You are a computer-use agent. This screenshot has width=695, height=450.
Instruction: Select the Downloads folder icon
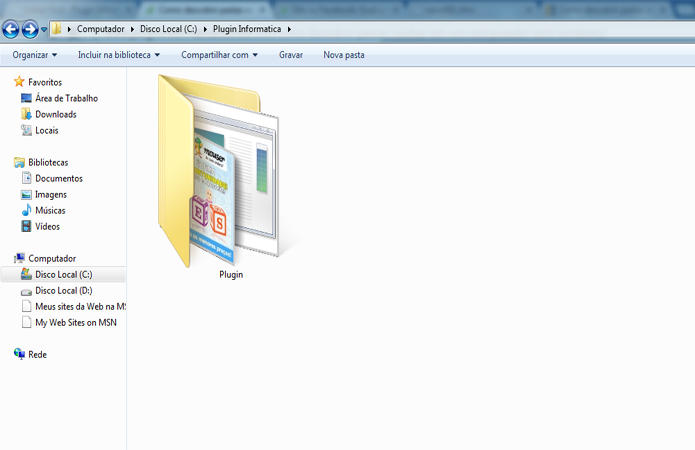pos(26,114)
